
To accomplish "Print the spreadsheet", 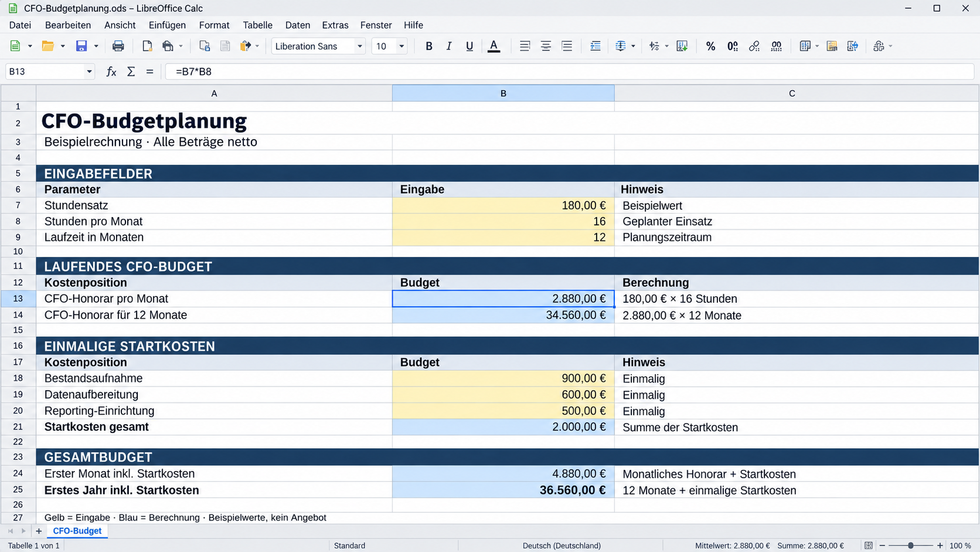I will pyautogui.click(x=118, y=46).
